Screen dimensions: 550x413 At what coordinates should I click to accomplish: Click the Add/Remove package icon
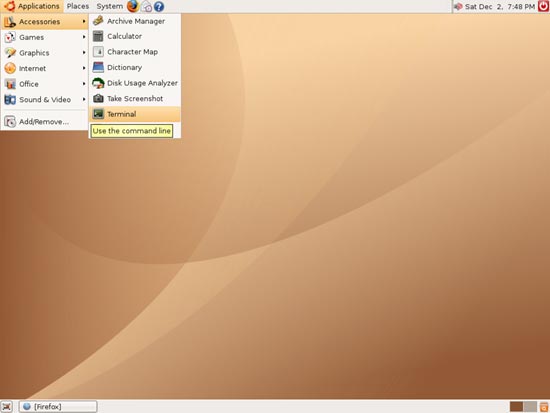(x=10, y=122)
